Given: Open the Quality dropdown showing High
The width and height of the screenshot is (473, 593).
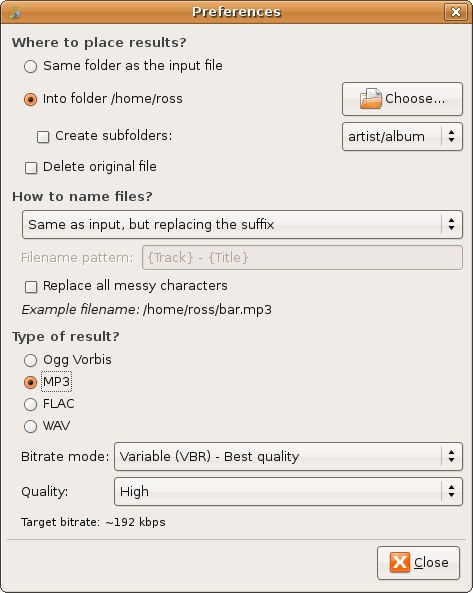Looking at the screenshot, I should (x=288, y=491).
